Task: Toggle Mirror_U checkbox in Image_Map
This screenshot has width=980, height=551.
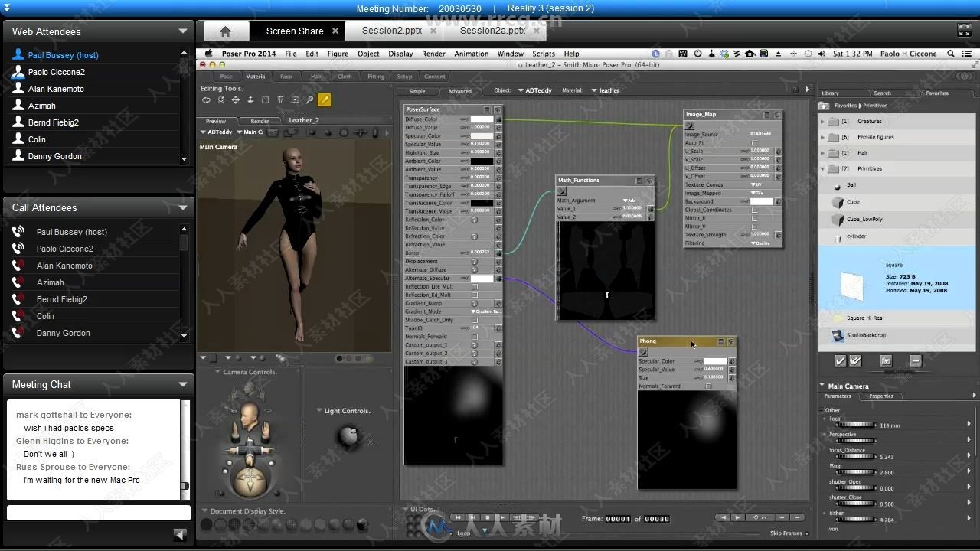Action: (754, 218)
